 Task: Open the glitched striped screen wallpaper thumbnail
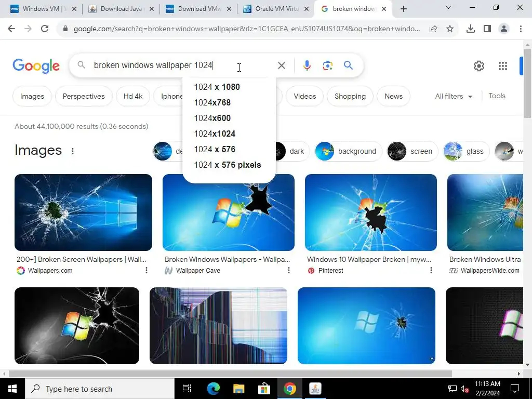(x=218, y=326)
